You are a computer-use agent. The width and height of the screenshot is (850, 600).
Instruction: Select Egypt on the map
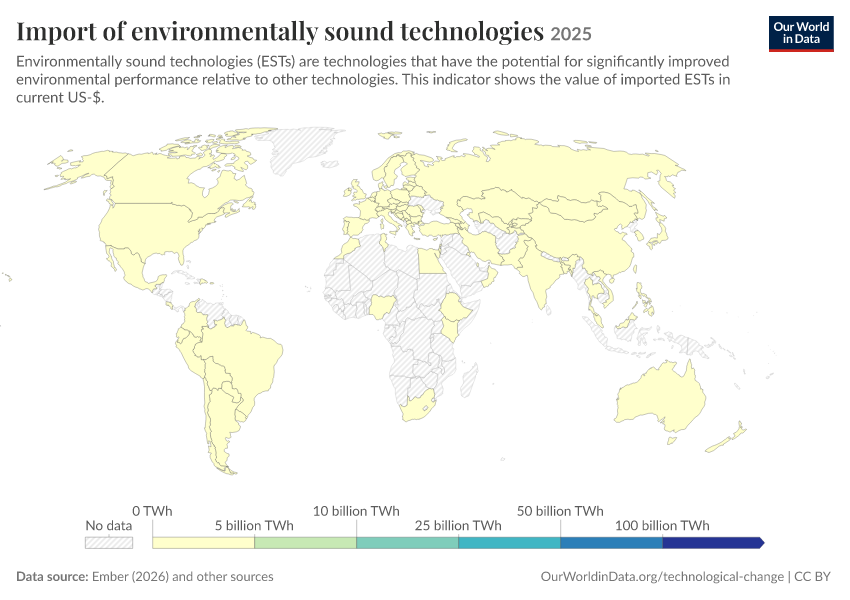(431, 260)
